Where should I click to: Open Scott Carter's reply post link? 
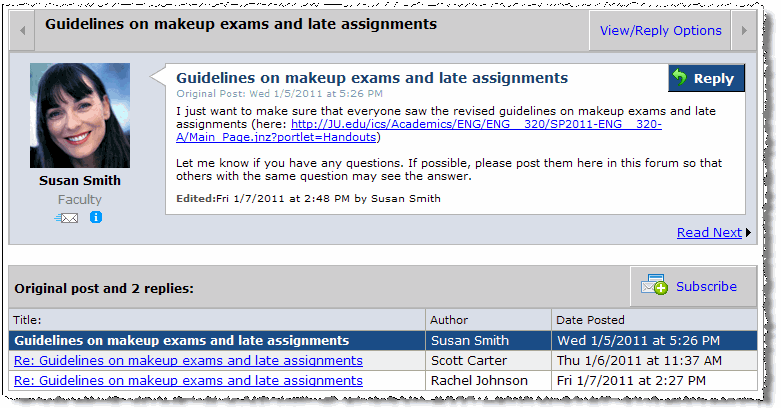point(187,360)
